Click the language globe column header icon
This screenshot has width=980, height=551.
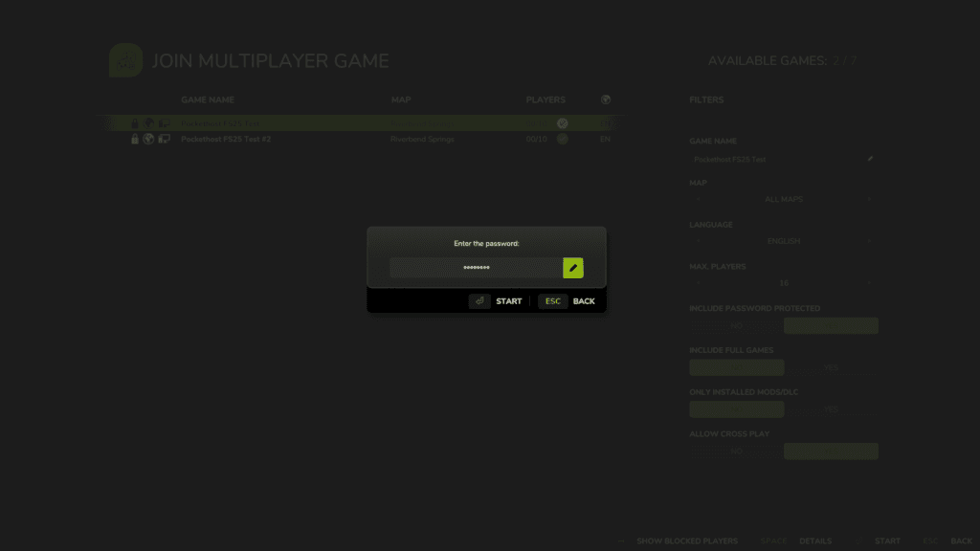[x=605, y=99]
